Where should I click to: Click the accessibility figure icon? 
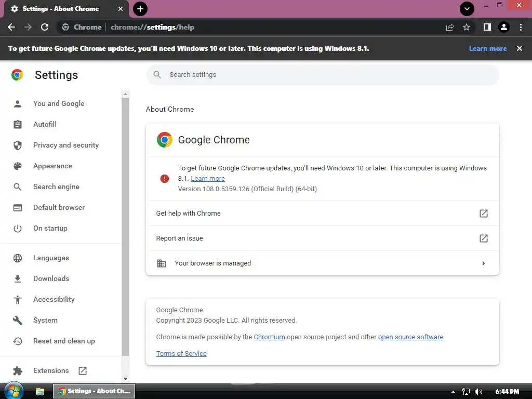click(18, 300)
